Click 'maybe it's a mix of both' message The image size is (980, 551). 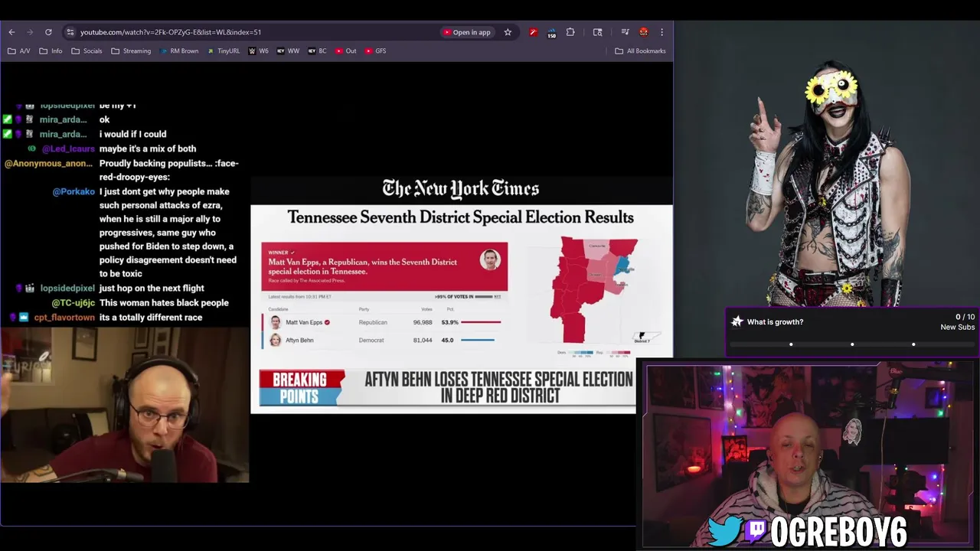click(x=148, y=149)
